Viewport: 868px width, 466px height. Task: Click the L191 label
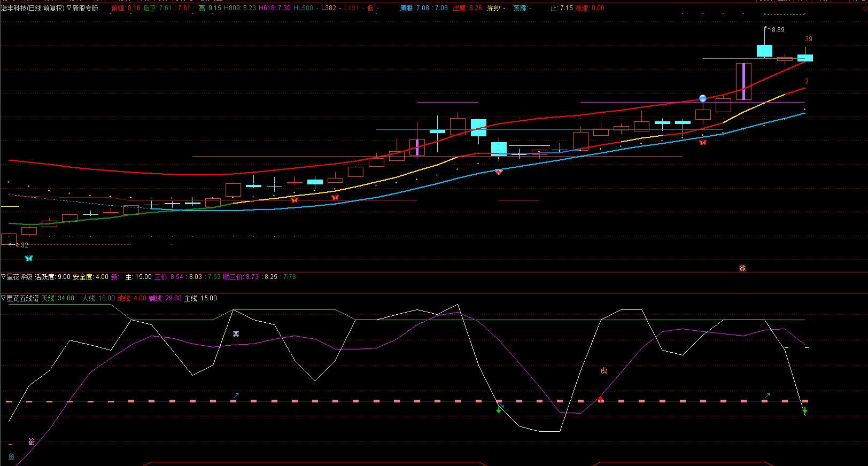[x=354, y=8]
